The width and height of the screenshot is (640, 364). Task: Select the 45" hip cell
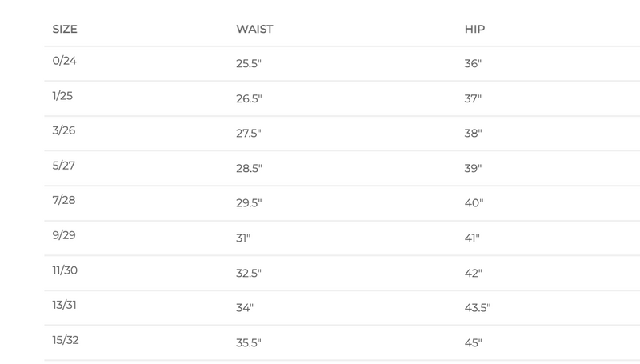(x=474, y=342)
